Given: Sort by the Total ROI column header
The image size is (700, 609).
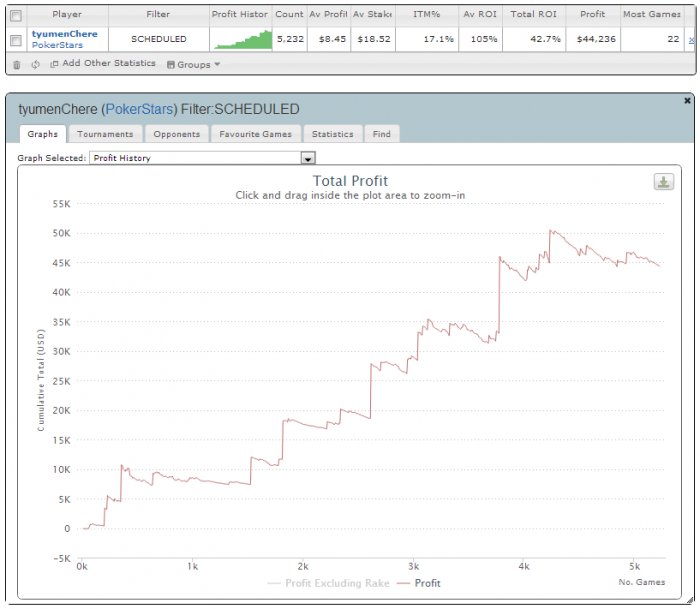Looking at the screenshot, I should (x=533, y=14).
